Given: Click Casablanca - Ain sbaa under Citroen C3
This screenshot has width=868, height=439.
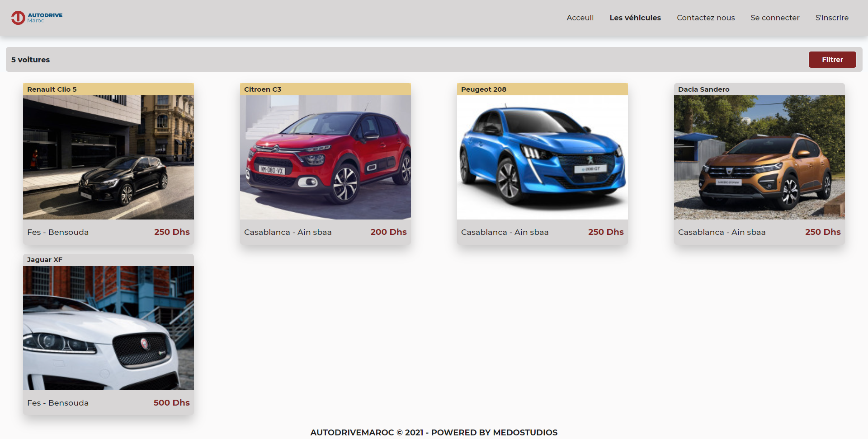Looking at the screenshot, I should (288, 232).
